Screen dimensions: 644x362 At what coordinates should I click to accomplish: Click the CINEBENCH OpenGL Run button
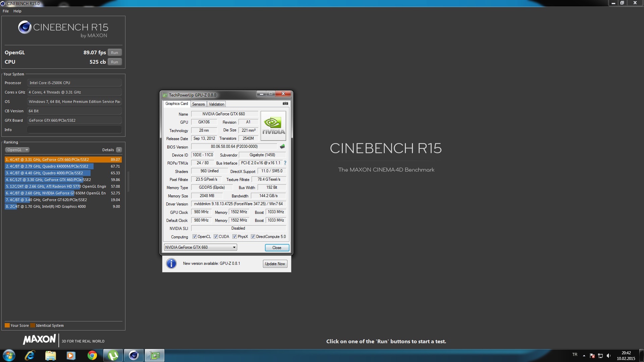115,52
